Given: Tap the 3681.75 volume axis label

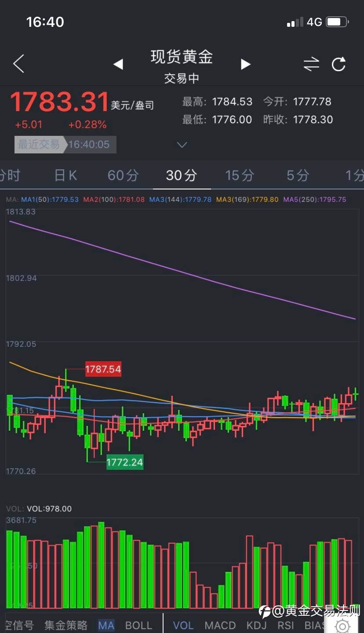Looking at the screenshot, I should click(21, 520).
